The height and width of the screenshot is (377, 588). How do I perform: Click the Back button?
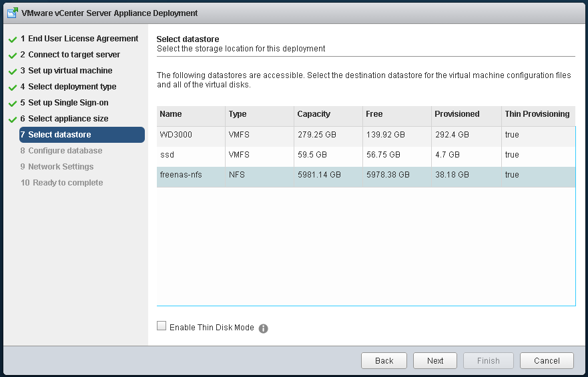click(384, 360)
